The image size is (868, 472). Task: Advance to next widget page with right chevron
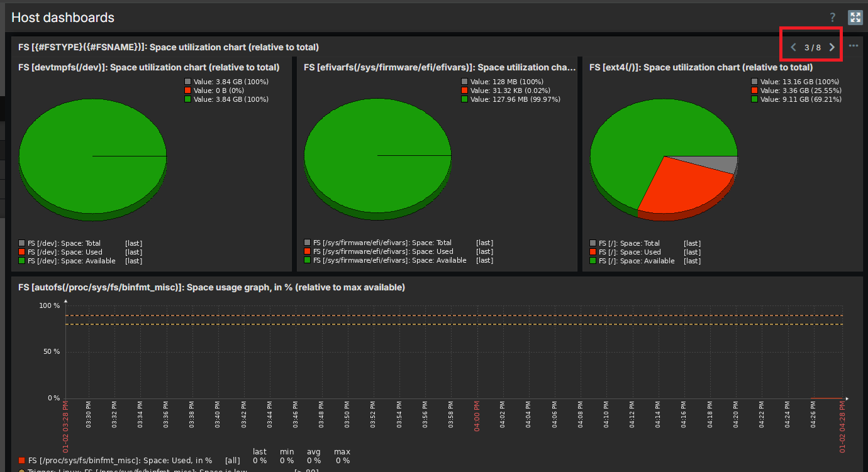[x=832, y=47]
